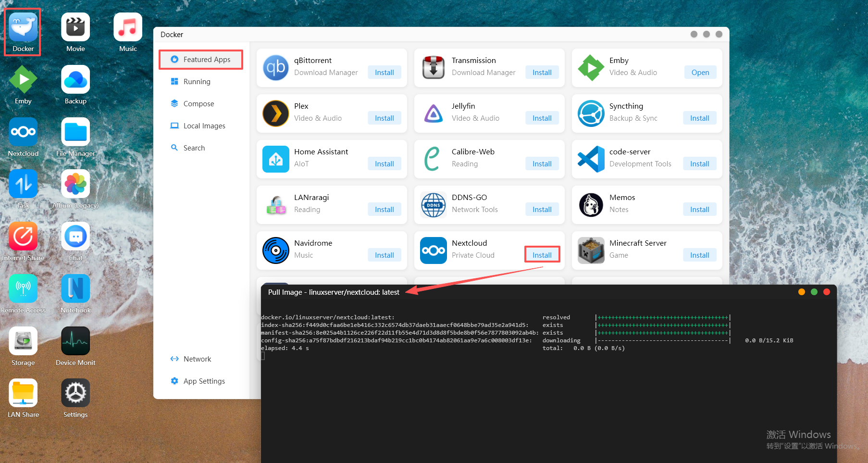Install LANraragi
The height and width of the screenshot is (463, 868).
click(x=384, y=210)
